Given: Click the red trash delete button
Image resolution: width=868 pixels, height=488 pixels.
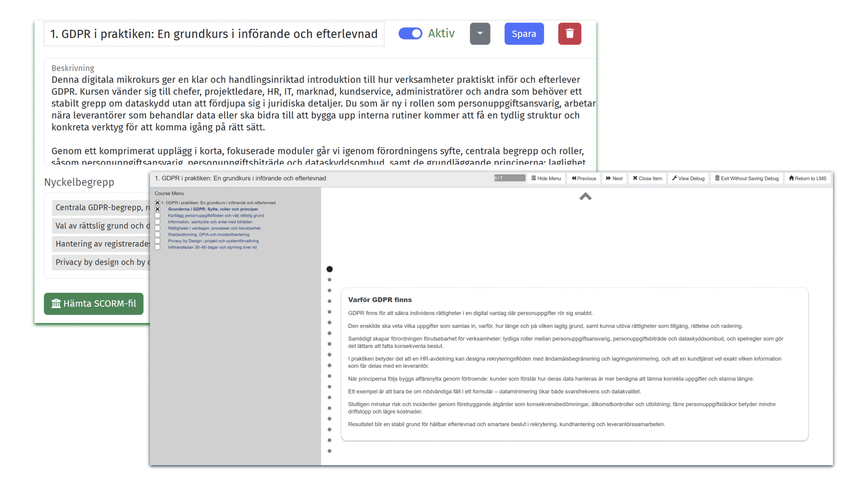Looking at the screenshot, I should 569,34.
